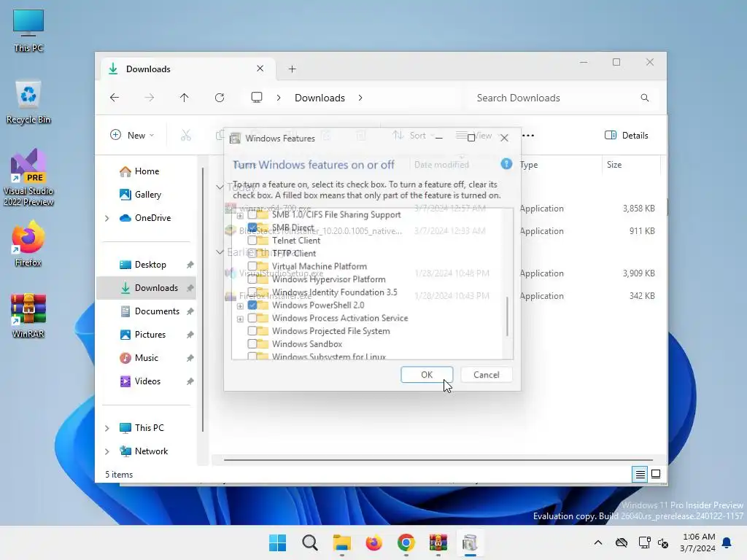
Task: Open File Explorer from taskbar
Action: pyautogui.click(x=341, y=542)
